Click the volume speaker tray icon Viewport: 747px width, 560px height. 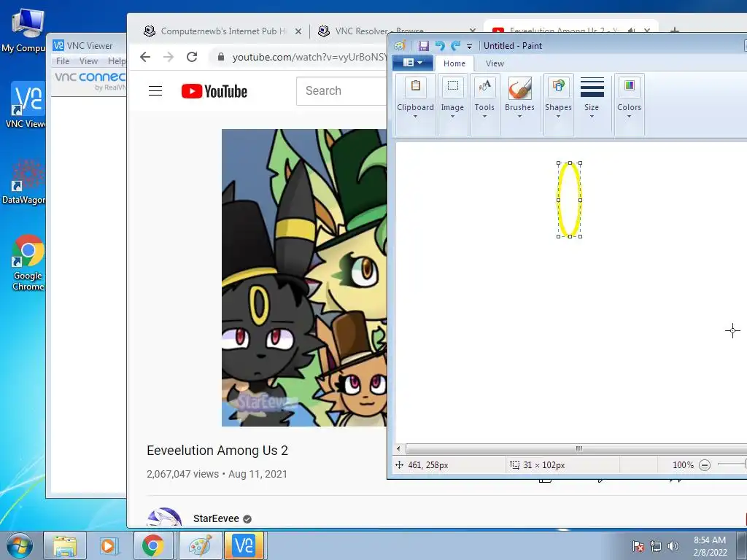pos(673,546)
